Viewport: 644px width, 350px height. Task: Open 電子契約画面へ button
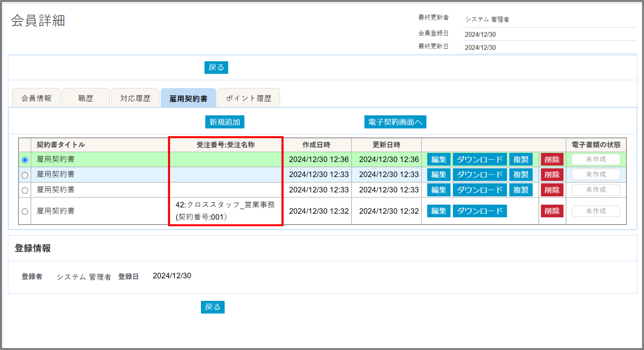395,122
